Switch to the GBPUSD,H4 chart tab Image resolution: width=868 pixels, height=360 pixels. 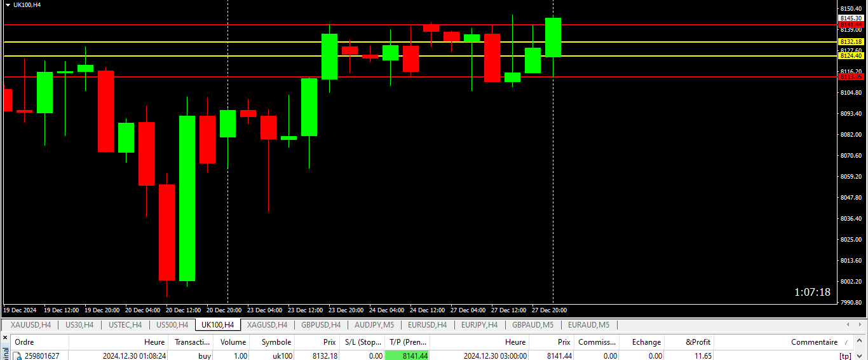(320, 325)
